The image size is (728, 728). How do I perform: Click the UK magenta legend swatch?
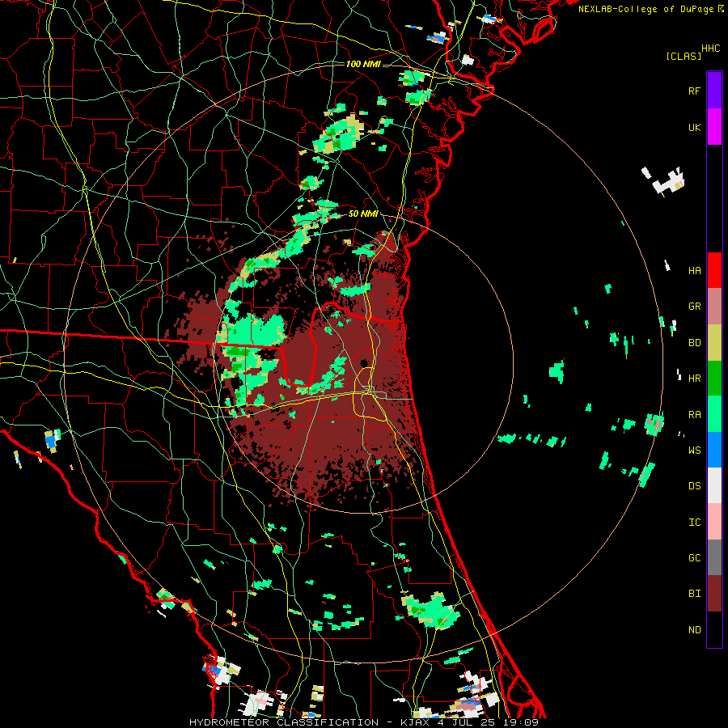[714, 126]
